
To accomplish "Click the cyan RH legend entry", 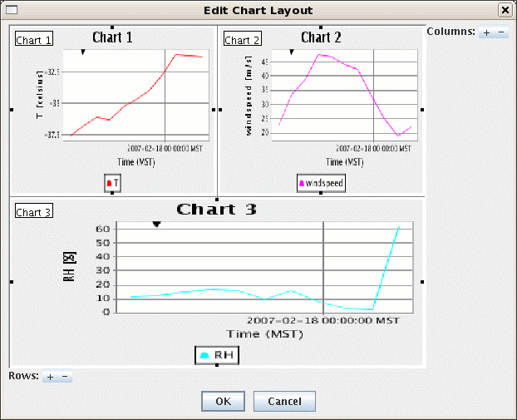I will (217, 355).
